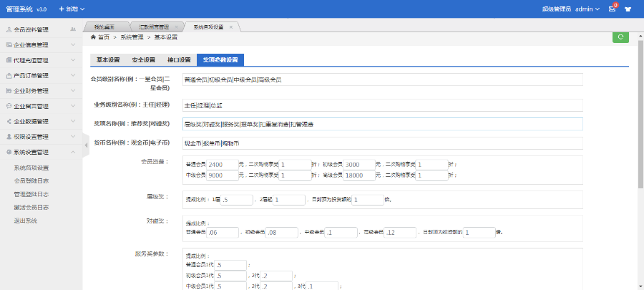644x290 pixels.
Task: Click the scrollbar up arrow
Action: (640, 36)
